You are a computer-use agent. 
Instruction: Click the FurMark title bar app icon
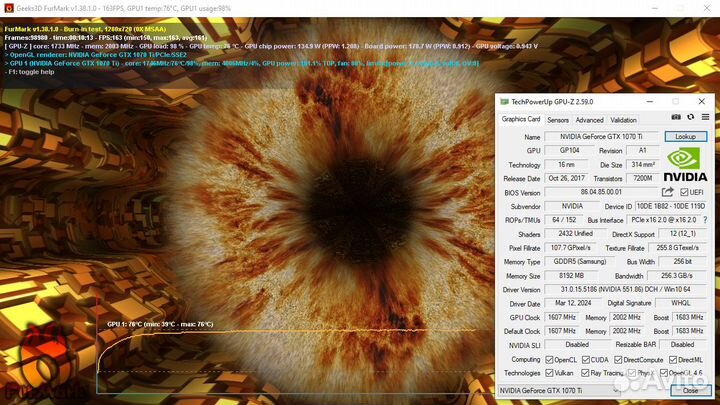click(x=7, y=5)
